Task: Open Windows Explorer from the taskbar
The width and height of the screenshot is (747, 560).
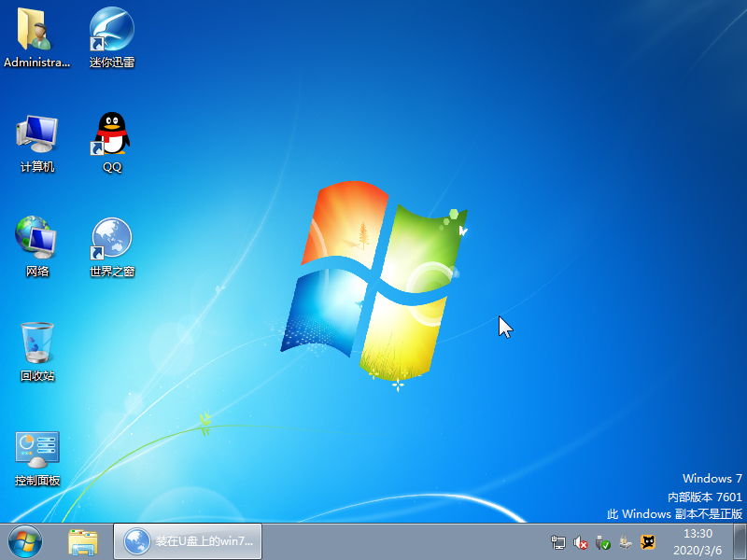Action: point(83,542)
